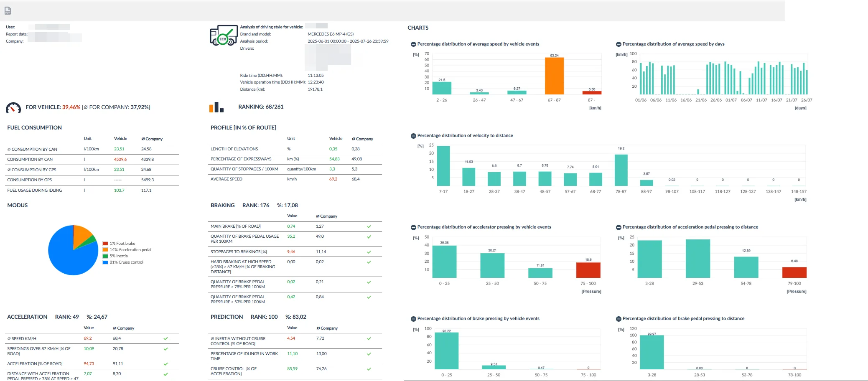Click the '23,51' consumption by CAN value
Screen dimensions: 868x381
(119, 149)
